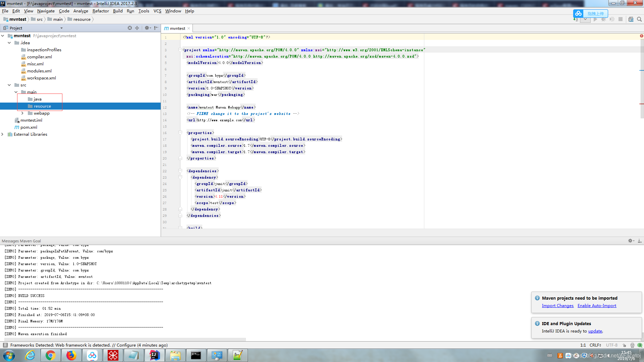Open the Refactor menu
644x362 pixels.
click(101, 11)
